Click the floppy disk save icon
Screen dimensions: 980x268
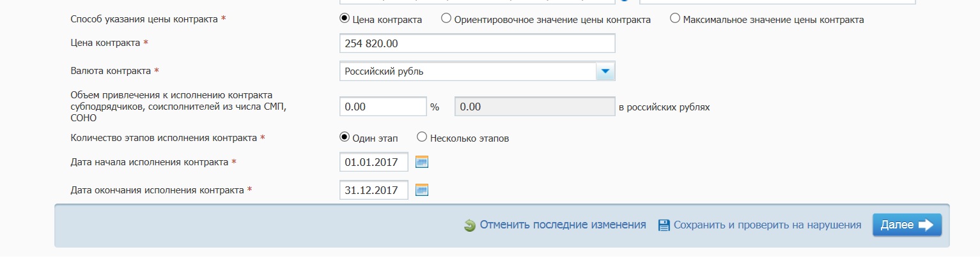coord(664,225)
